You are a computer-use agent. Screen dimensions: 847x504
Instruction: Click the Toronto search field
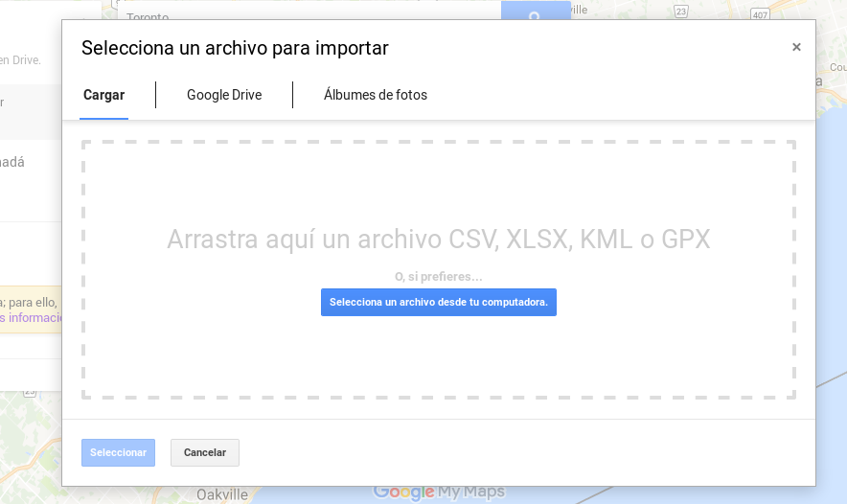(x=287, y=14)
